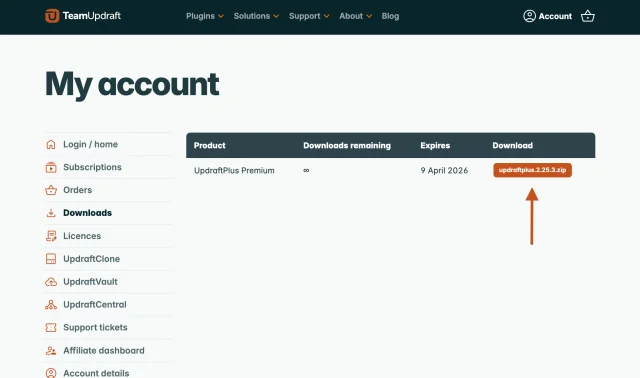Click the Account user icon
640x378 pixels.
pyautogui.click(x=529, y=16)
